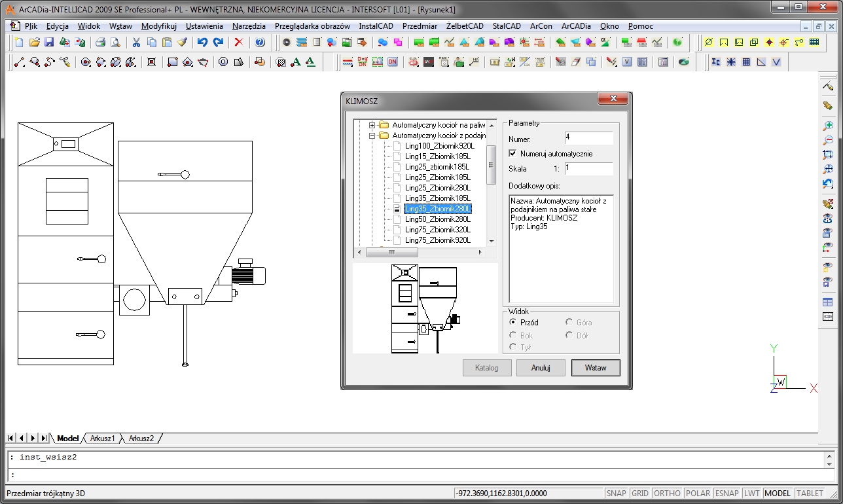Print the drawing using printer icon
The width and height of the screenshot is (843, 504).
point(100,42)
